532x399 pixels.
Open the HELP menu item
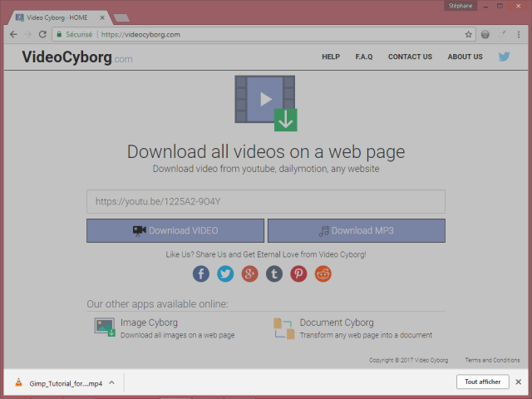coord(331,57)
